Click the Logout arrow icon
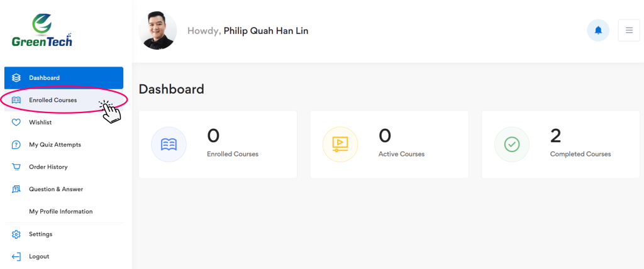644x269 pixels. click(x=17, y=256)
